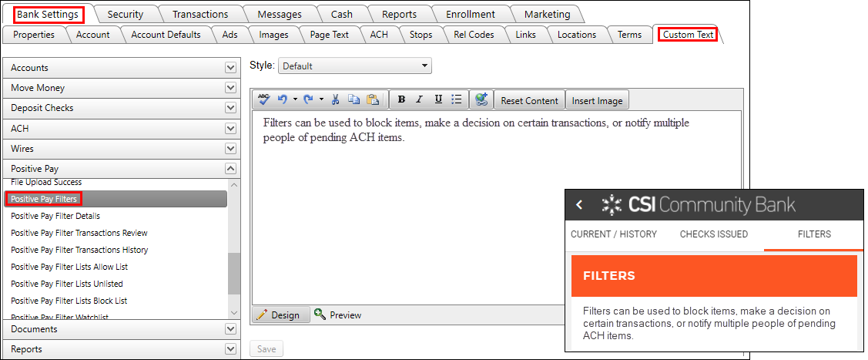Toggle italic formatting
Image resolution: width=868 pixels, height=360 pixels.
[x=419, y=99]
